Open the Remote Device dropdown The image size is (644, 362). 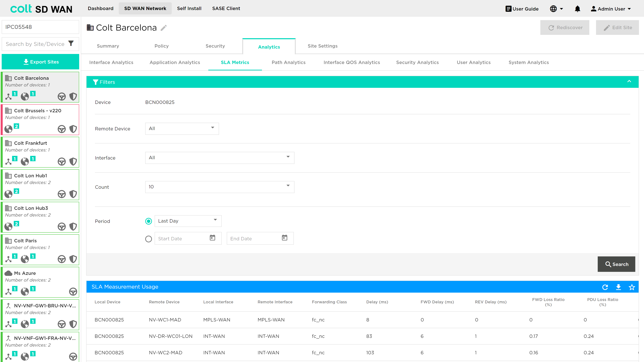coord(182,128)
